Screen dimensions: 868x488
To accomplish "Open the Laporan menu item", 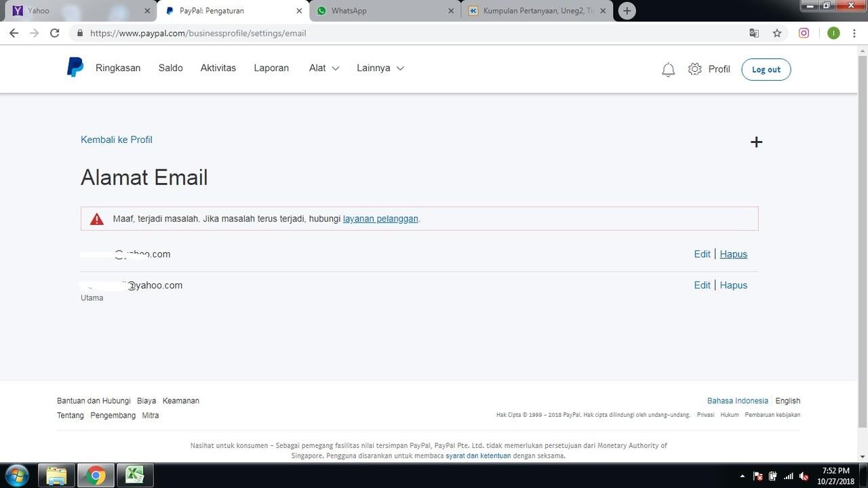I will [x=271, y=68].
